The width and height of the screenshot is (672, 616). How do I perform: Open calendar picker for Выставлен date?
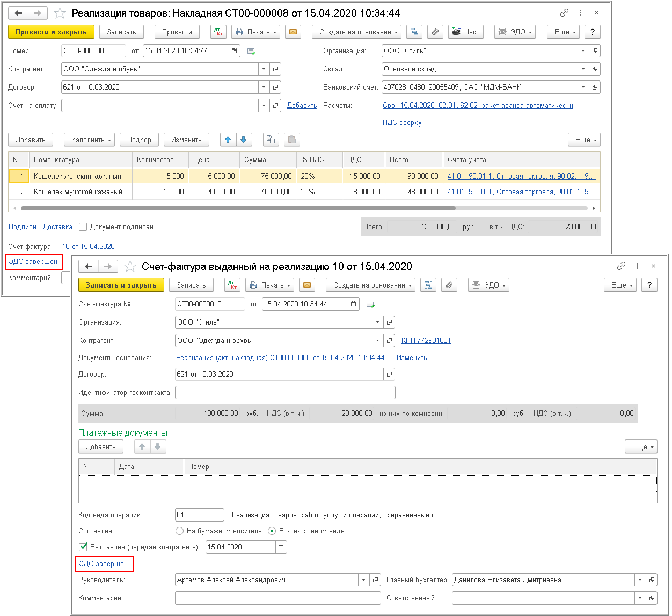point(281,547)
